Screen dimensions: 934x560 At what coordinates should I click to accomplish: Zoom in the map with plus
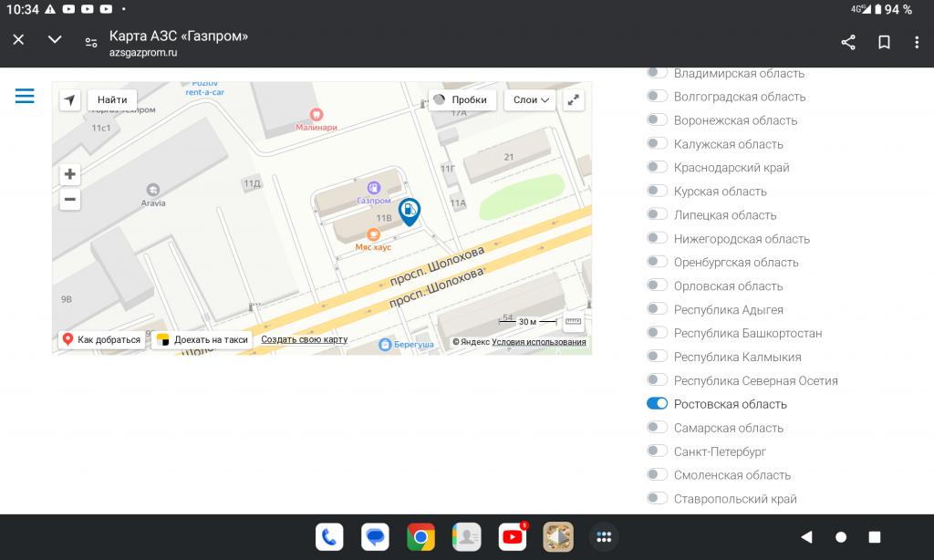(69, 174)
